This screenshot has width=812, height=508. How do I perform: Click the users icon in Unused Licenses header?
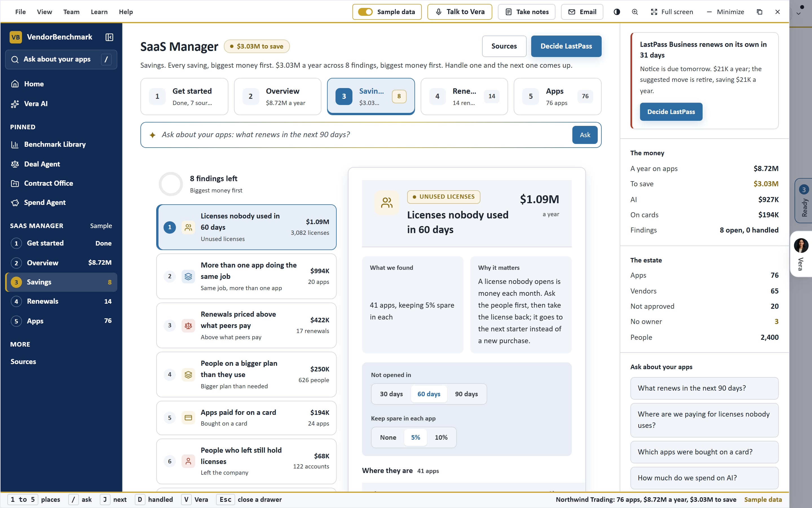(387, 203)
